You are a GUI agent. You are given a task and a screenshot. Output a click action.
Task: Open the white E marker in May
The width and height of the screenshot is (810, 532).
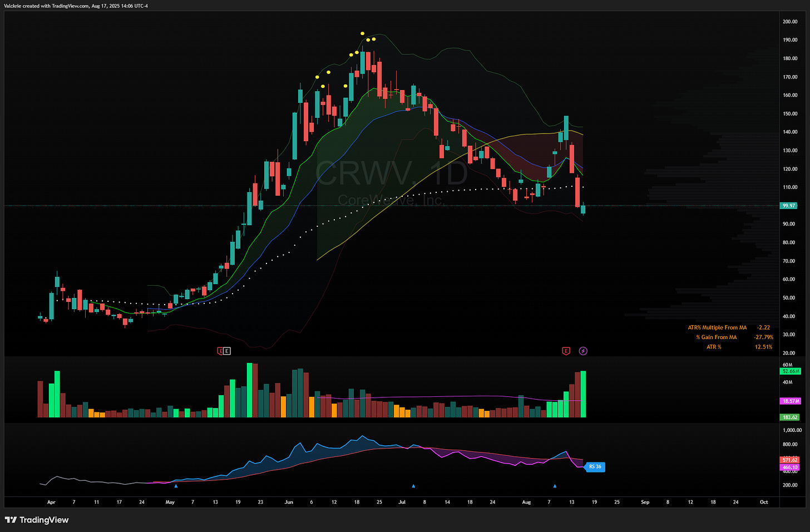click(226, 351)
